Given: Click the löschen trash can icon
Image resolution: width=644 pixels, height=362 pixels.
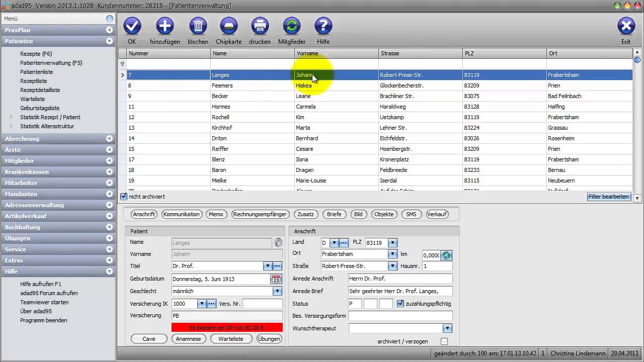Looking at the screenshot, I should (198, 26).
